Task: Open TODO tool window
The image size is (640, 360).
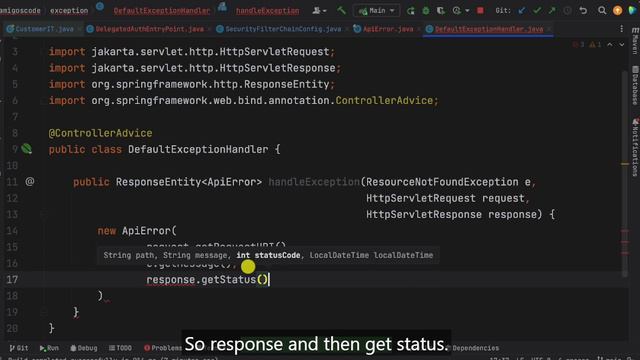Action: [x=120, y=348]
